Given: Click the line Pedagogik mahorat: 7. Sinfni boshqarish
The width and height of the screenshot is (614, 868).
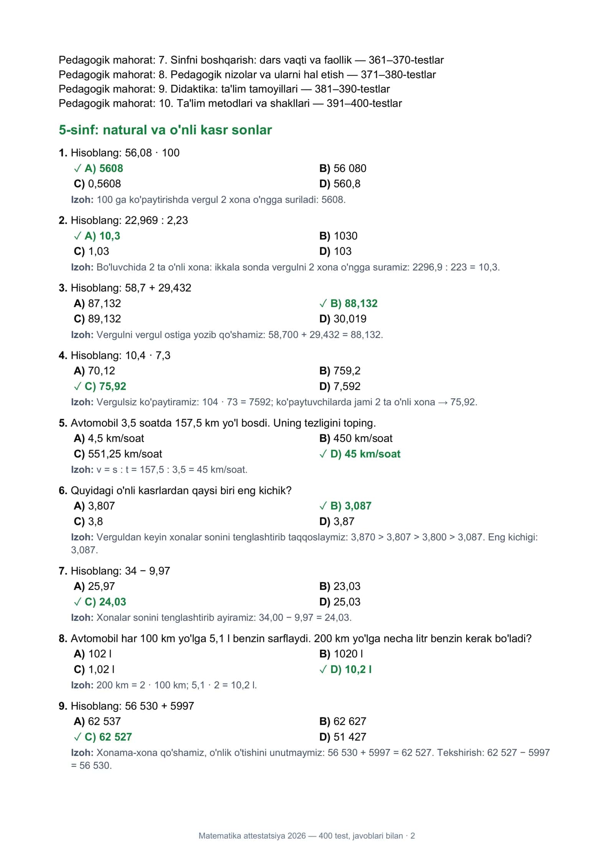Looking at the screenshot, I should tap(251, 60).
